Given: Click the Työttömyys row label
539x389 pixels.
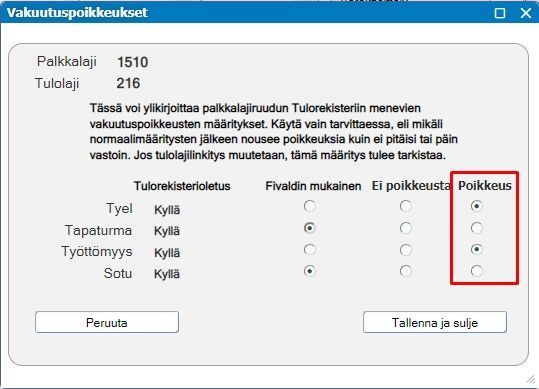Looking at the screenshot, I should click(97, 252).
